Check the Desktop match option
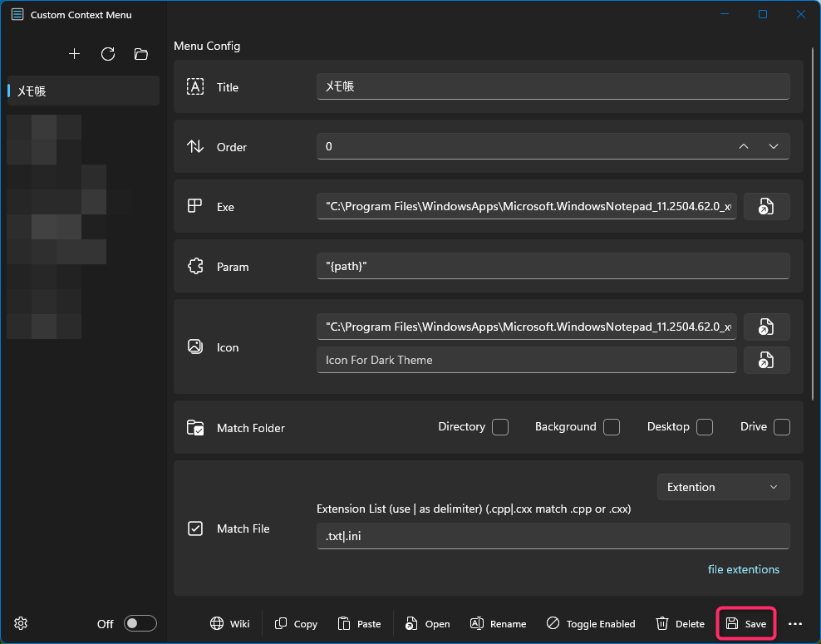Viewport: 821px width, 644px height. tap(705, 427)
